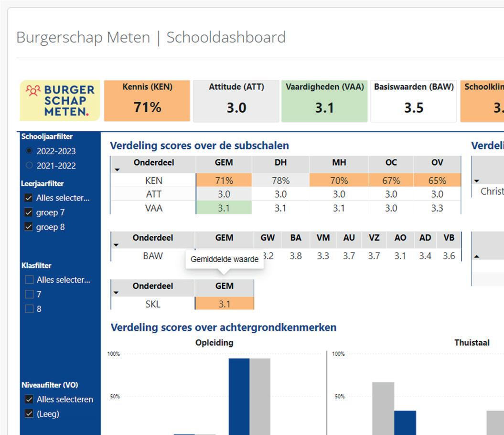The image size is (504, 435).
Task: Select the KEN OC 67% cell
Action: click(391, 180)
